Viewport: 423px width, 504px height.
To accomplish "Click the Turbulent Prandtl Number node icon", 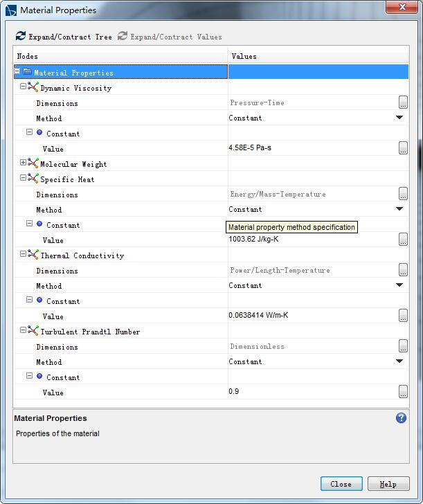I will click(33, 331).
